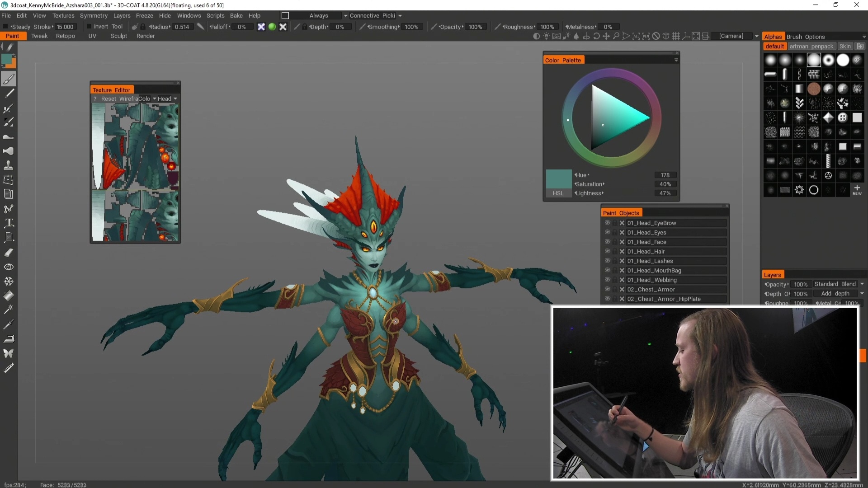Viewport: 868px width, 488px height.
Task: Click the axis gizmo icon
Action: 686,36
